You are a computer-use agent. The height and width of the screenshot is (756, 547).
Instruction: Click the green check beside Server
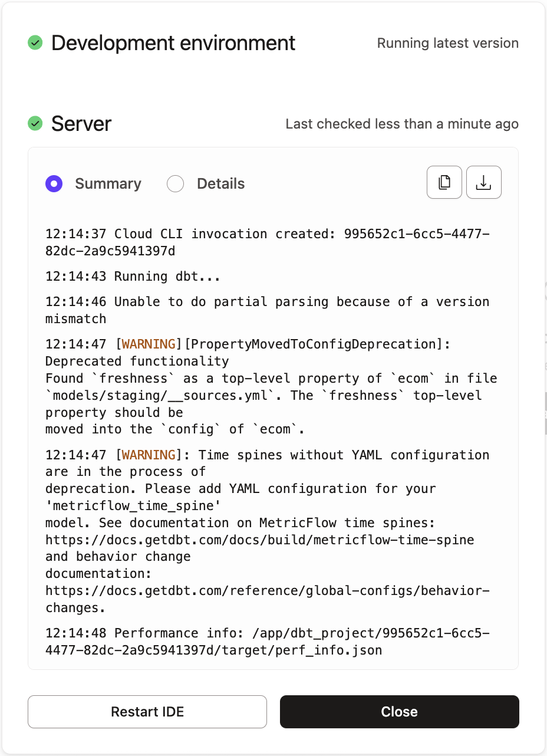(x=35, y=124)
